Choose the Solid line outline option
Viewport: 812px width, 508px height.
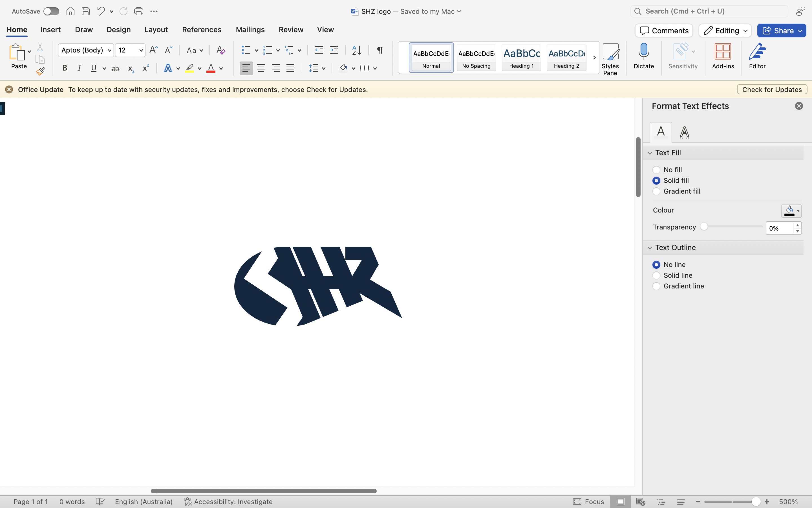tap(656, 275)
